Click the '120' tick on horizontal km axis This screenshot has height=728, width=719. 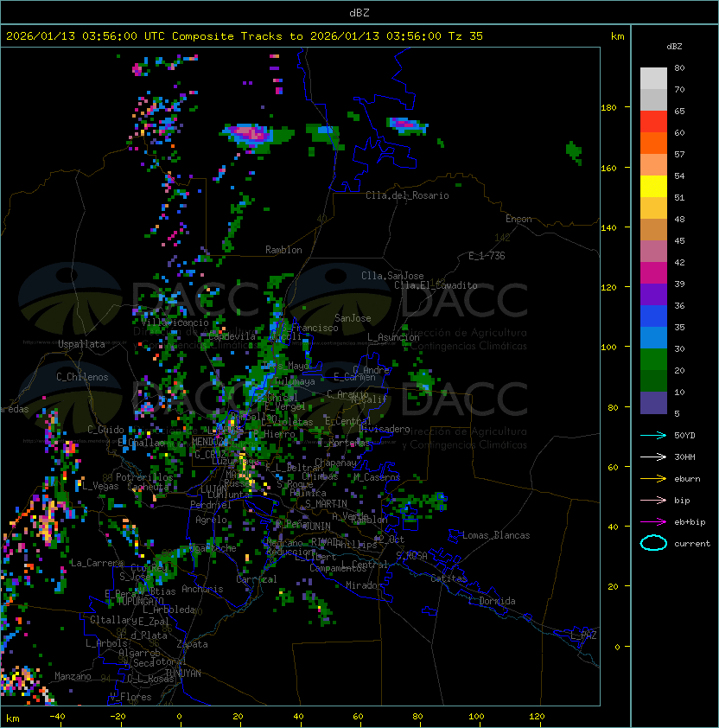point(537,717)
